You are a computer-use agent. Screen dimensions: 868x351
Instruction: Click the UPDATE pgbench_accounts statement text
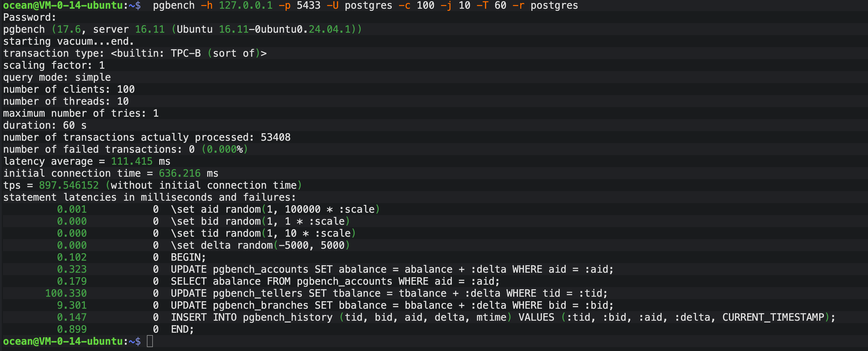[x=392, y=269]
